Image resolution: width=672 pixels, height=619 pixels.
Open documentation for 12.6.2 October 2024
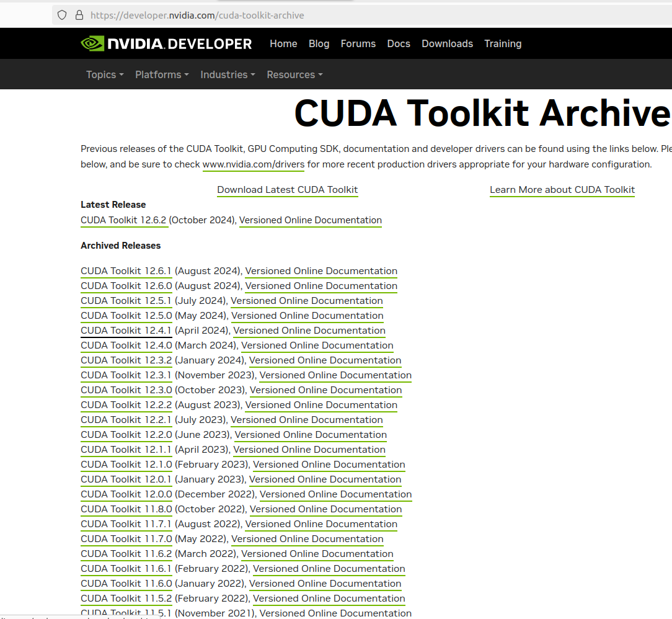[x=311, y=220]
